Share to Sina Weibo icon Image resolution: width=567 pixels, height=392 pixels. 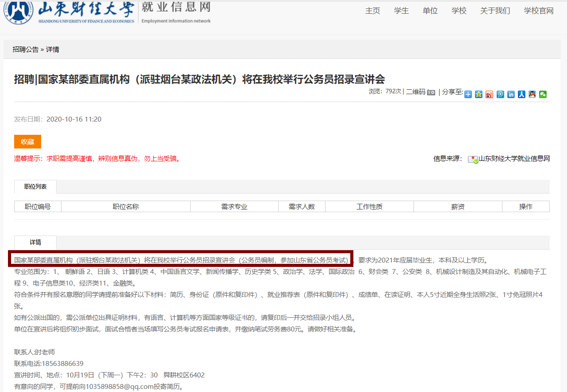pyautogui.click(x=489, y=94)
